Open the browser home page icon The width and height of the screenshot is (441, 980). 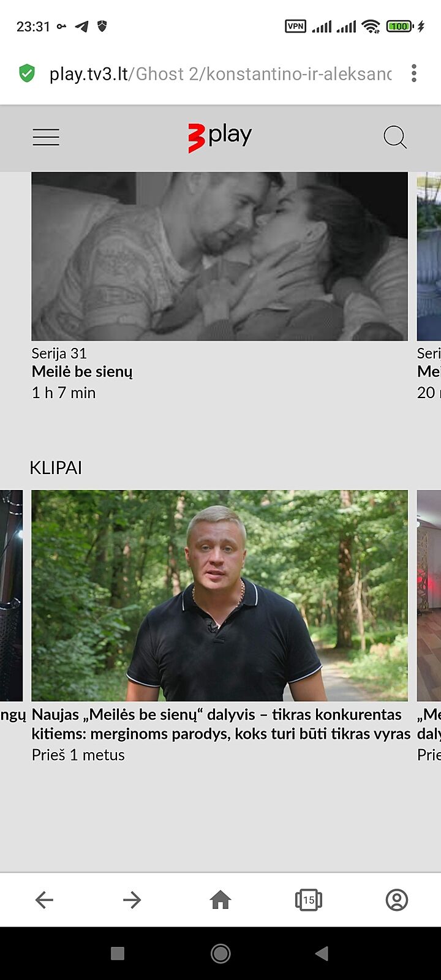(221, 900)
